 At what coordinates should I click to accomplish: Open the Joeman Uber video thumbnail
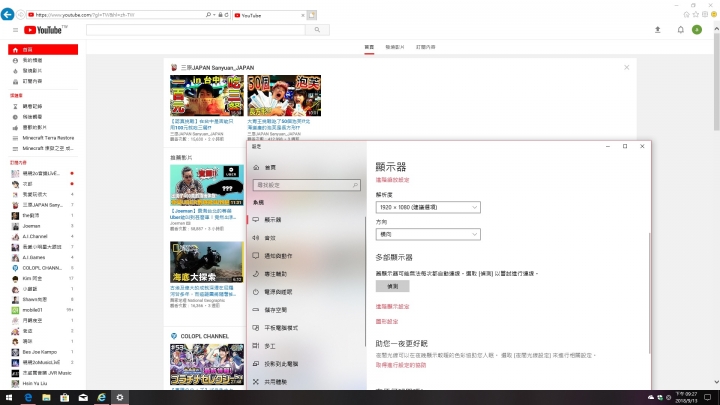[207, 185]
